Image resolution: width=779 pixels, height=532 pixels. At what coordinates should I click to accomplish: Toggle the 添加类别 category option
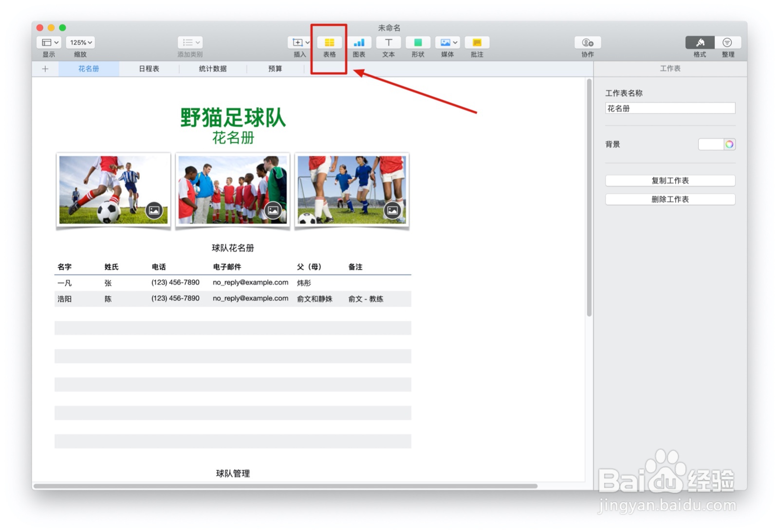click(189, 42)
